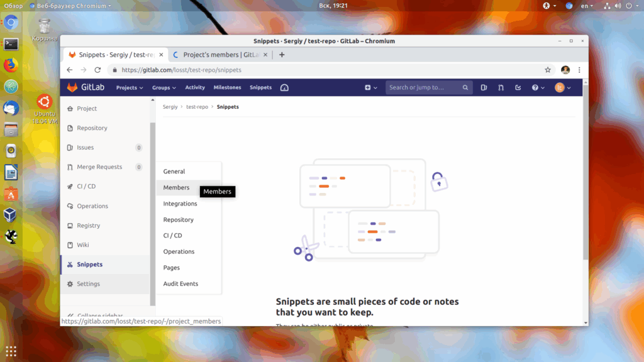This screenshot has height=362, width=644.
Task: Click Sergiy breadcrumb link
Action: pyautogui.click(x=170, y=107)
